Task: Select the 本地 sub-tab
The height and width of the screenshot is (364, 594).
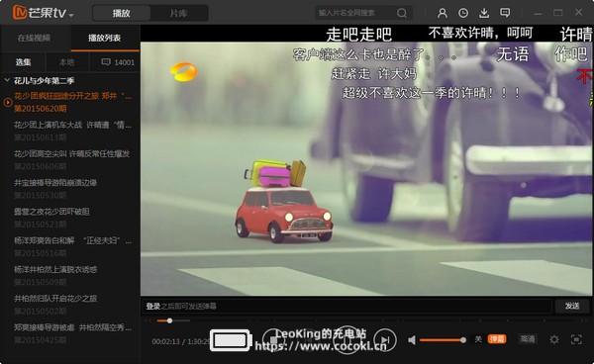Action: (x=67, y=62)
